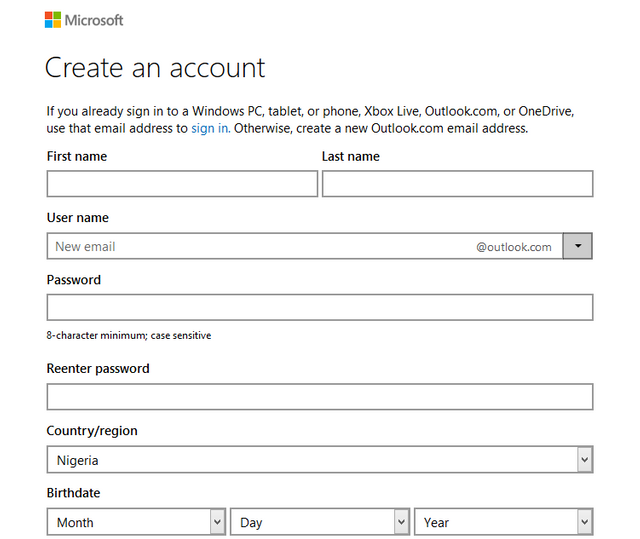Screen dimensions: 640x539
Task: Click the 'Reenter password' label
Action: 98,369
